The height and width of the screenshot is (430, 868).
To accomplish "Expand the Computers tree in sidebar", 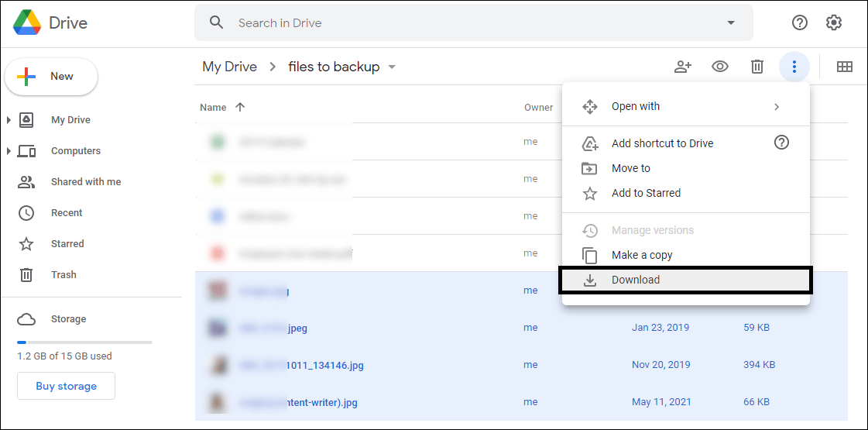I will [x=9, y=151].
